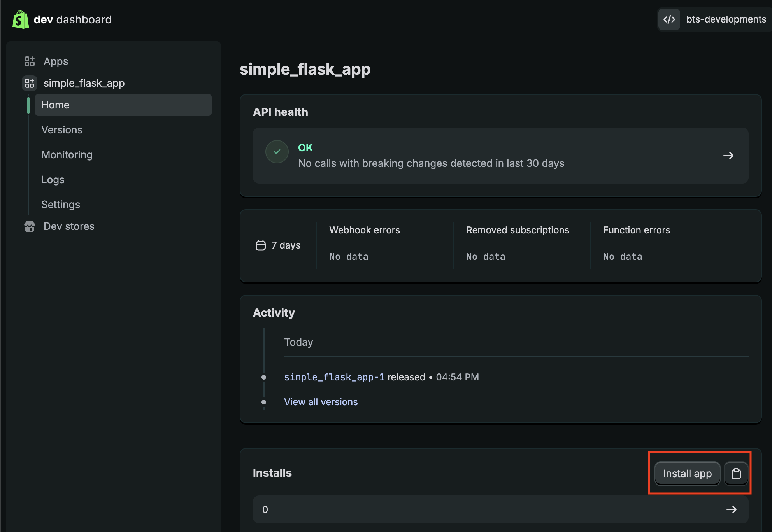Click the calendar icon next to 7 days
Screen dimensions: 772x532
[x=261, y=245]
